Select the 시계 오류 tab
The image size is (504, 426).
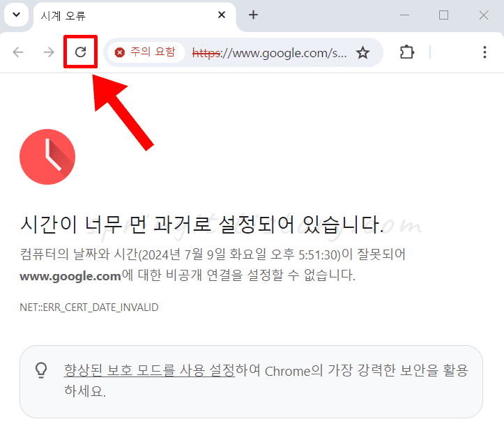point(135,16)
